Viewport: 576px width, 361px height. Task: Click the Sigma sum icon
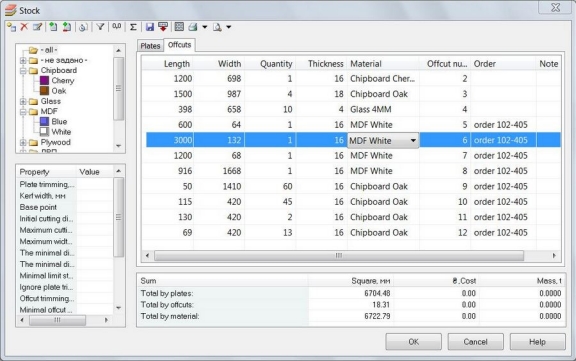tap(133, 27)
